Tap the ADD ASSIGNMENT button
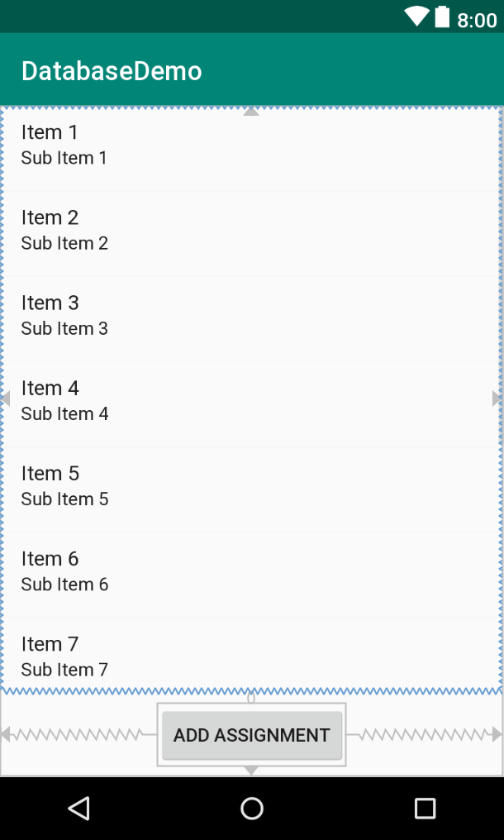The height and width of the screenshot is (840, 504). click(251, 734)
